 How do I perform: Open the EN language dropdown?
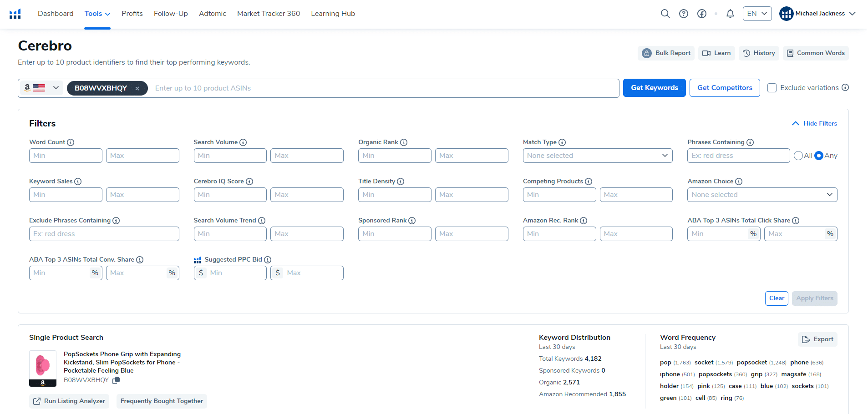click(757, 14)
